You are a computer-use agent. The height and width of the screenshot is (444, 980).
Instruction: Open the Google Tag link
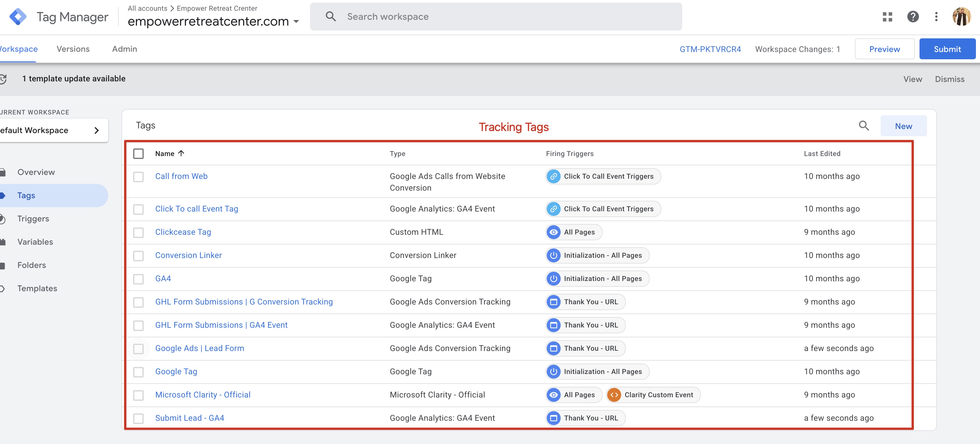176,372
